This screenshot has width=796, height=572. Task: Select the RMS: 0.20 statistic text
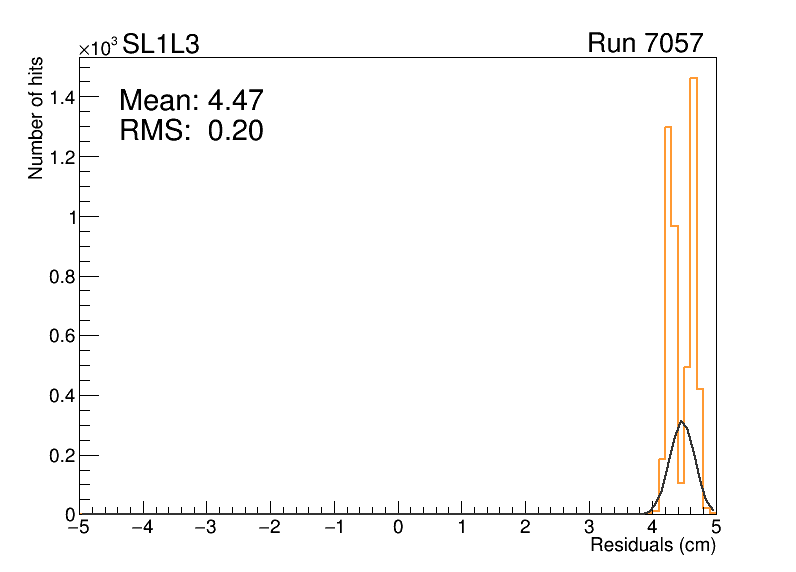point(191,131)
